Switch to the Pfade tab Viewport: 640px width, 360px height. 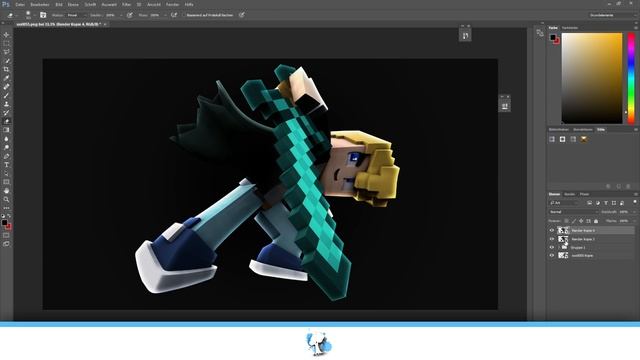click(x=584, y=194)
